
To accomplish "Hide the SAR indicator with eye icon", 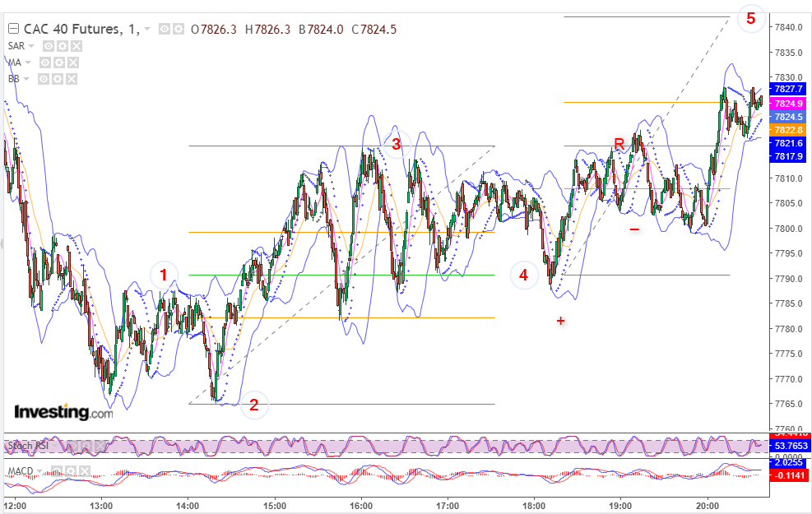I will tap(49, 46).
